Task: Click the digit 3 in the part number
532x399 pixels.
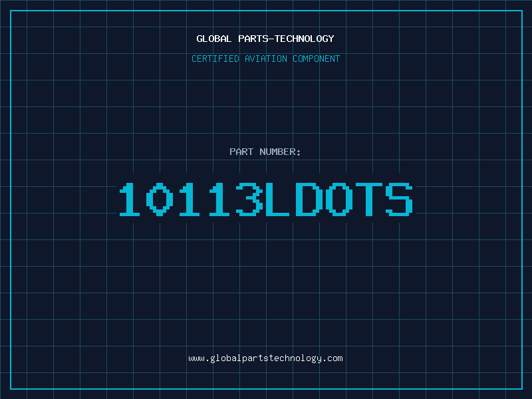Action: (249, 199)
